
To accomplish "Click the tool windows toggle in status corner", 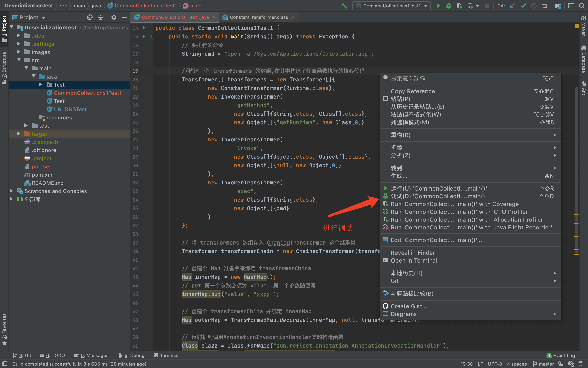I will [5, 364].
